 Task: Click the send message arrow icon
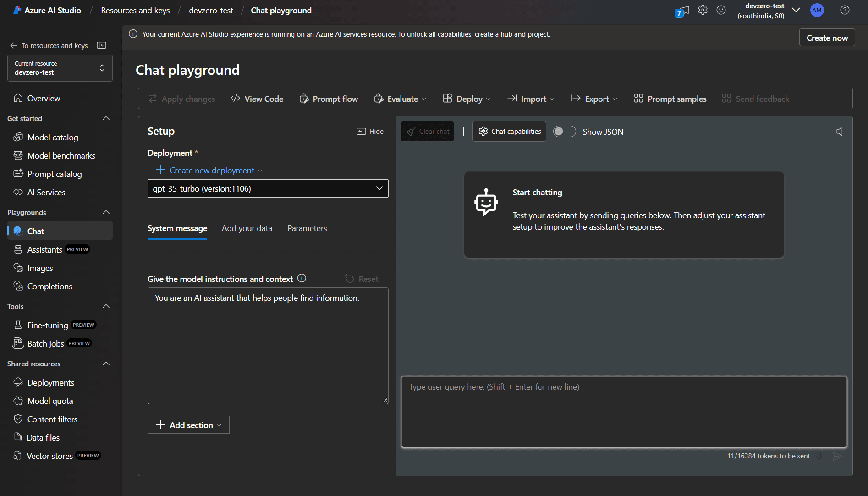(x=838, y=456)
